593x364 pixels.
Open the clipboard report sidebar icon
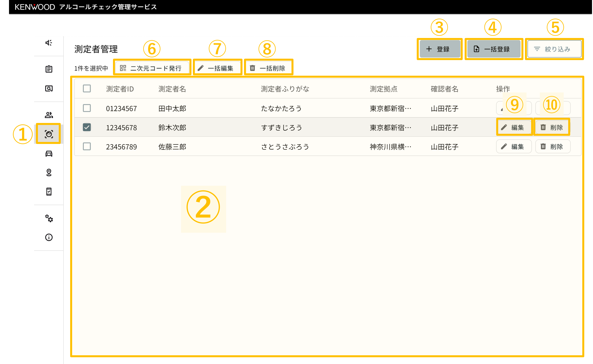49,69
